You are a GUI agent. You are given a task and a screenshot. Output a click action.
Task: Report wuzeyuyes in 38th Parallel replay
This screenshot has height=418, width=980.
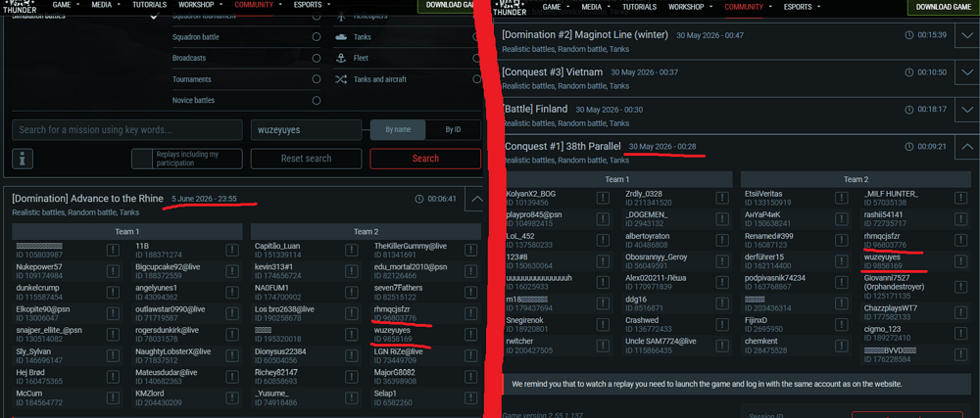(x=960, y=260)
